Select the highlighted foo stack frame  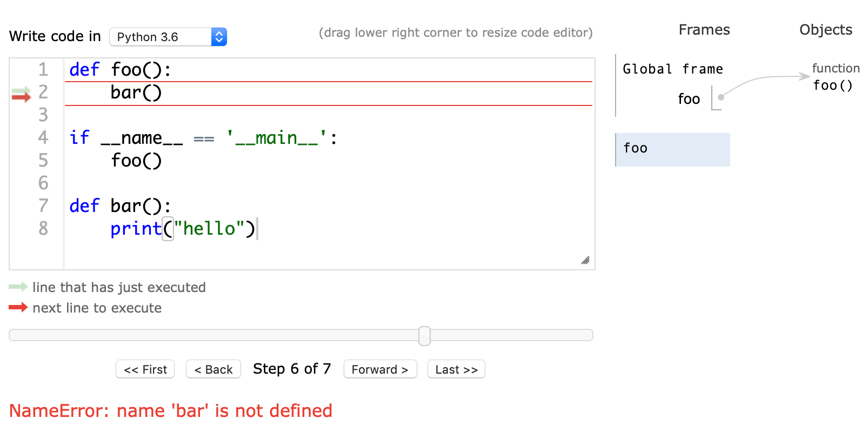tap(673, 149)
